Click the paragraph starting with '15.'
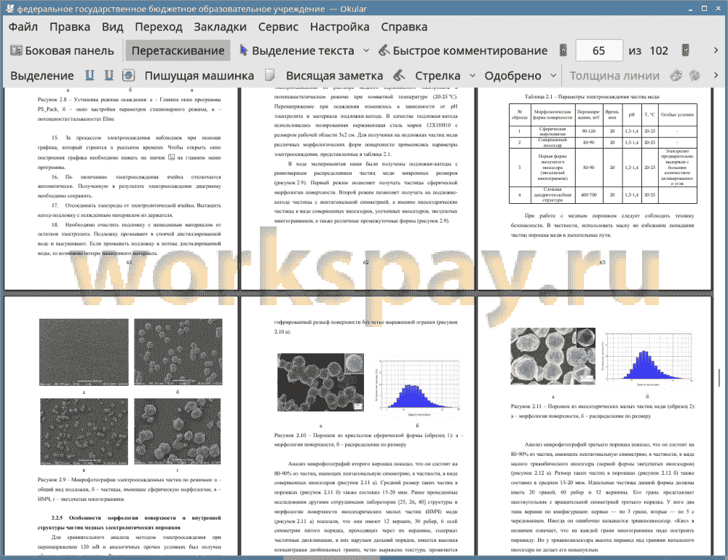Viewport: 728px width, 560px height. pos(129,152)
